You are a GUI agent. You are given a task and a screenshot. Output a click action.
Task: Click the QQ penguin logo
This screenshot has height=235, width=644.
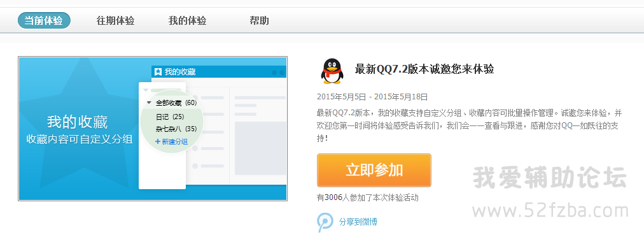(x=332, y=71)
